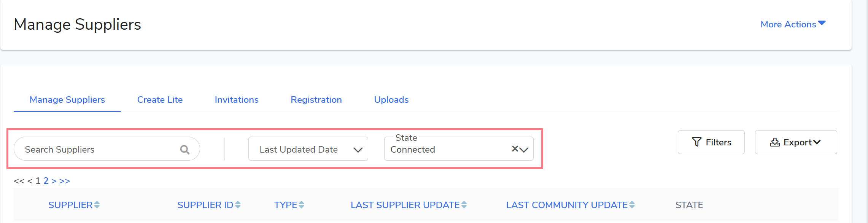Sort by Last Supplier Update arrows
The width and height of the screenshot is (868, 223).
(x=464, y=205)
